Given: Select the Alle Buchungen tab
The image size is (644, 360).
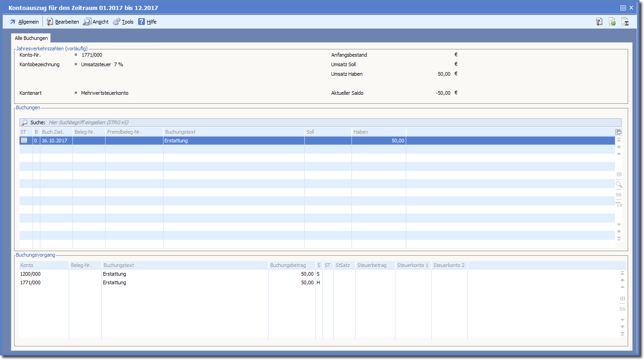Looking at the screenshot, I should pyautogui.click(x=31, y=39).
